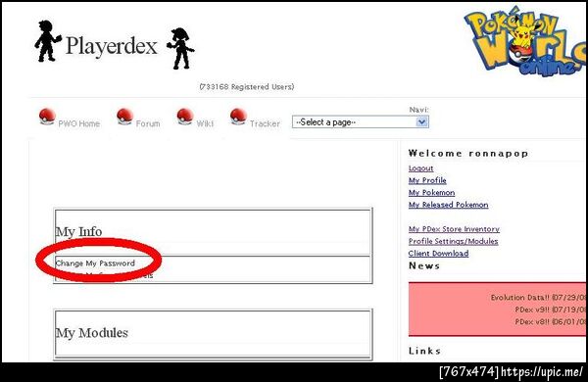Click the Pokeball icon beside PWO Home
This screenshot has height=382, width=588.
point(47,117)
